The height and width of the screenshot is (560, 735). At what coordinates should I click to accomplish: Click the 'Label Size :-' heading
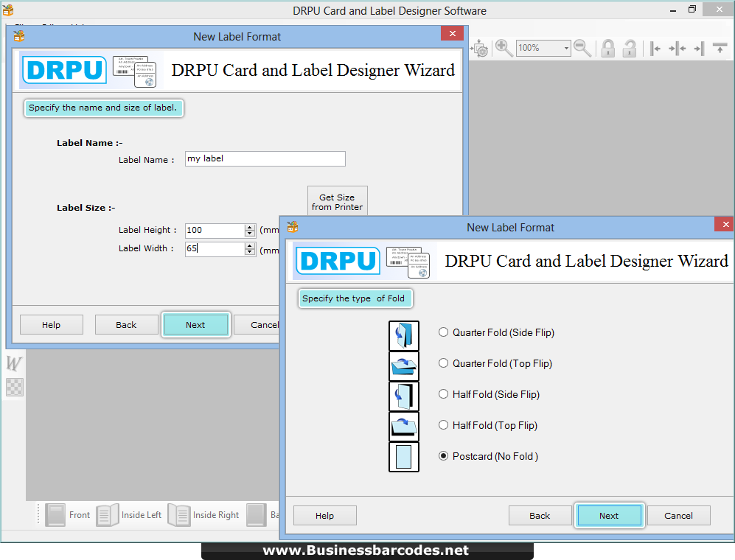click(86, 208)
